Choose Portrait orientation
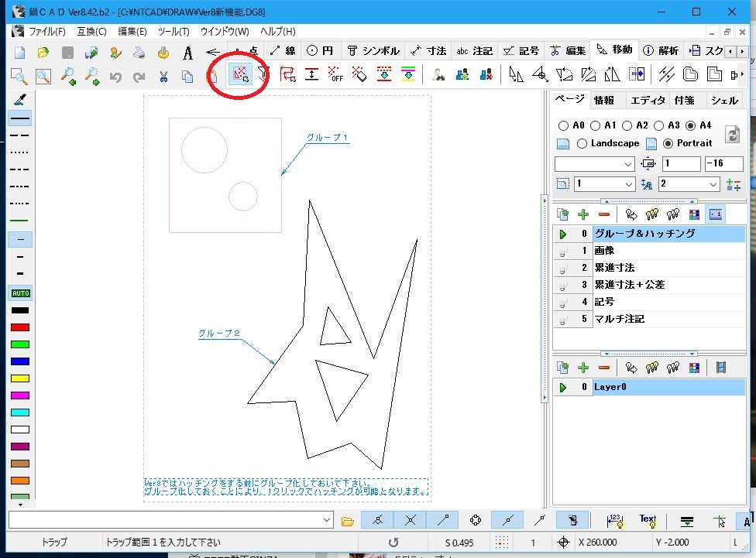The image size is (756, 558). [668, 144]
